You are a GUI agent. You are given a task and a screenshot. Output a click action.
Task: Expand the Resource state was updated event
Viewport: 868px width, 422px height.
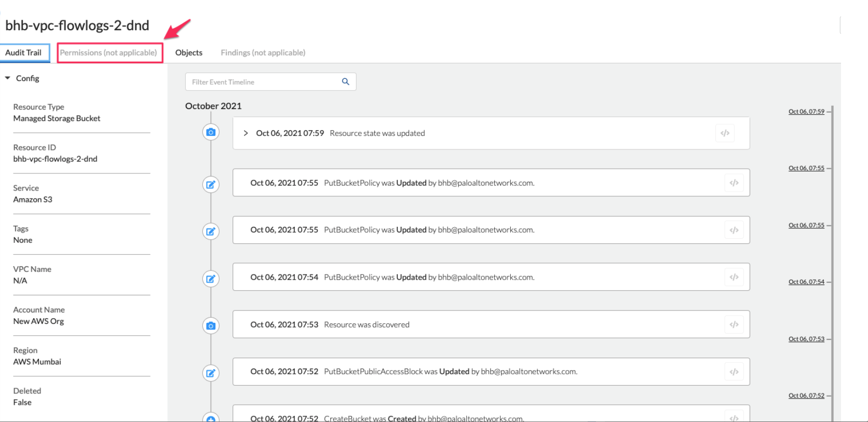click(x=246, y=133)
